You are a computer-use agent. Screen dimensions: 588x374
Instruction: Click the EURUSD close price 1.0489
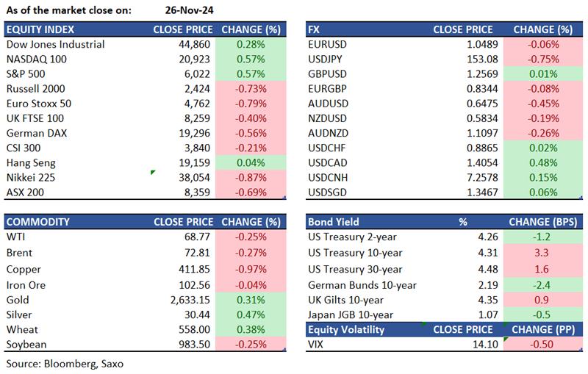point(478,44)
